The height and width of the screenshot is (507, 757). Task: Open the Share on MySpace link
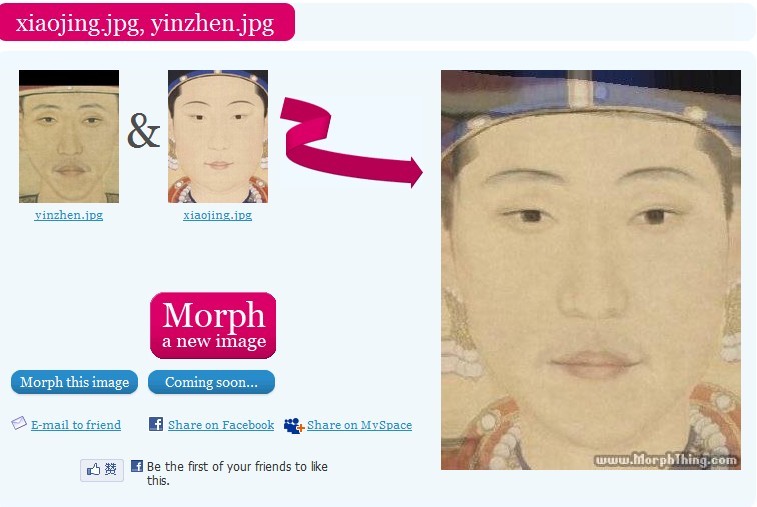click(359, 425)
